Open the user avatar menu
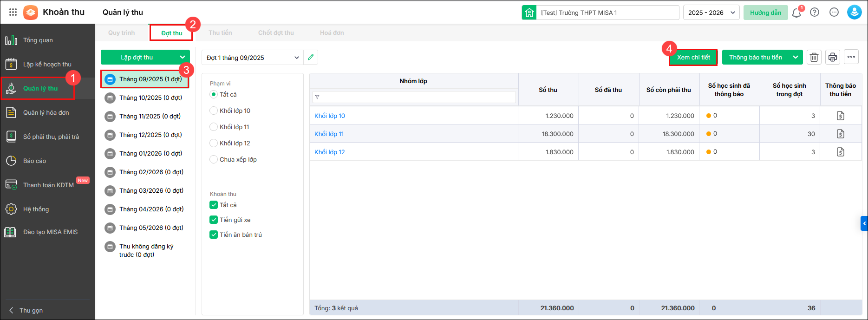The height and width of the screenshot is (320, 868). (x=855, y=13)
